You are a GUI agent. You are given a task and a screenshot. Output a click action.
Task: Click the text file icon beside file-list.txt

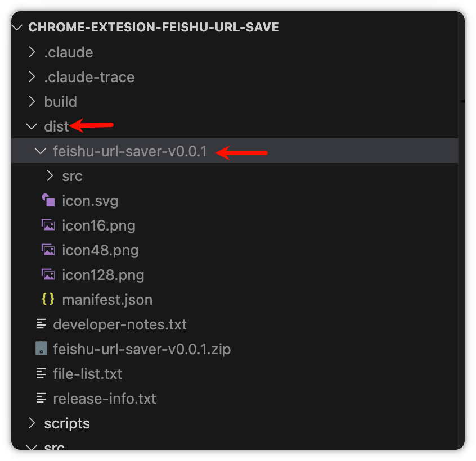(41, 374)
